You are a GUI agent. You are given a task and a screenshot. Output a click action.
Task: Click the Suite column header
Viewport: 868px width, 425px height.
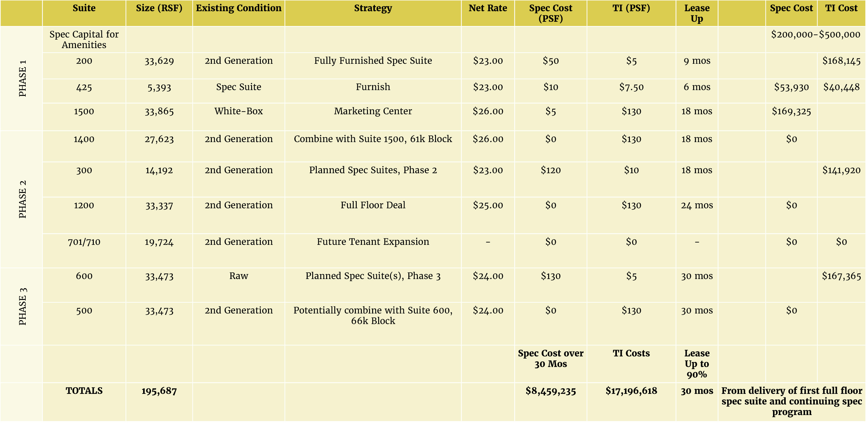(84, 8)
